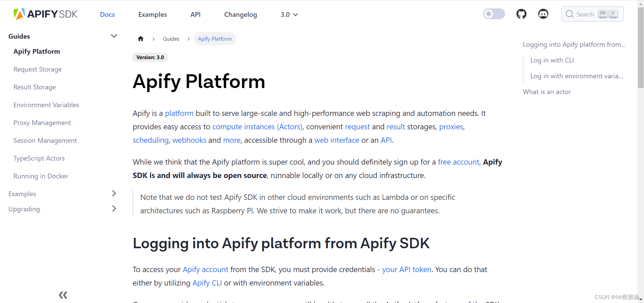Open the Docs navbar item
This screenshot has height=303, width=644.
(x=107, y=14)
